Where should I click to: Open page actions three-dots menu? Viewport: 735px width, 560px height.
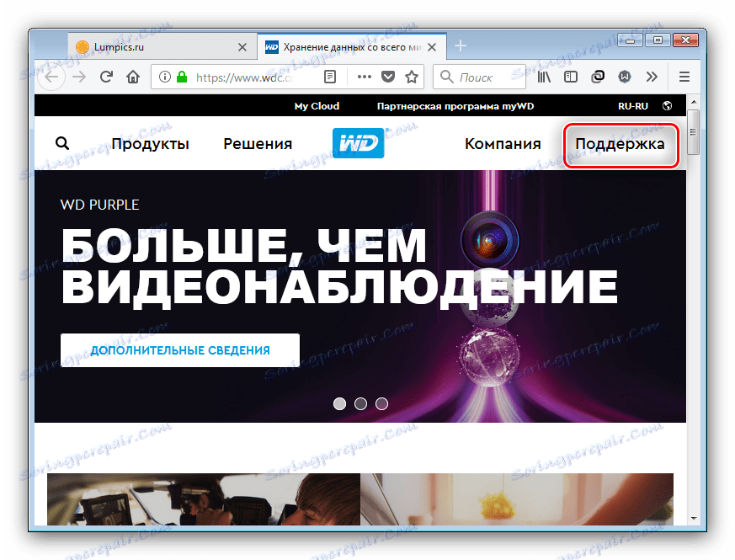[365, 77]
